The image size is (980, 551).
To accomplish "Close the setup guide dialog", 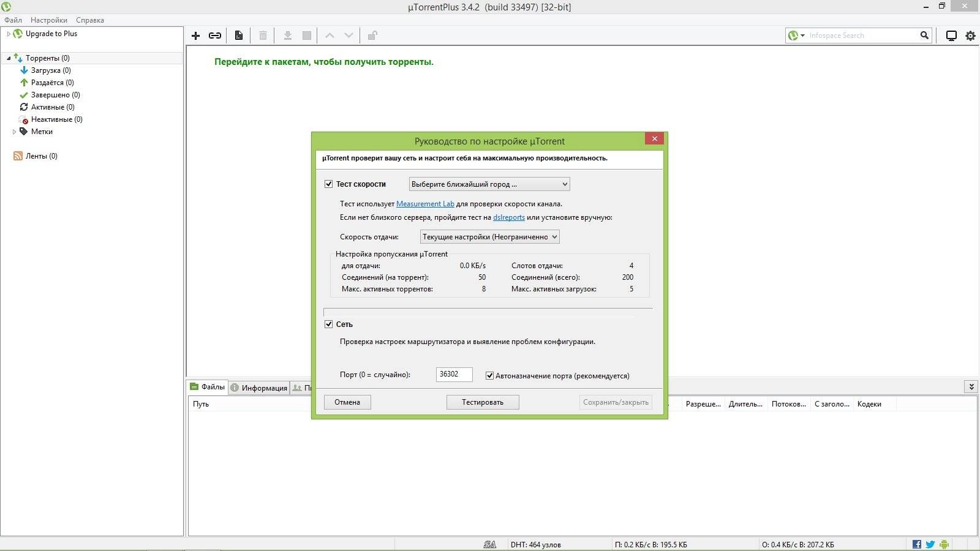I will pyautogui.click(x=655, y=139).
